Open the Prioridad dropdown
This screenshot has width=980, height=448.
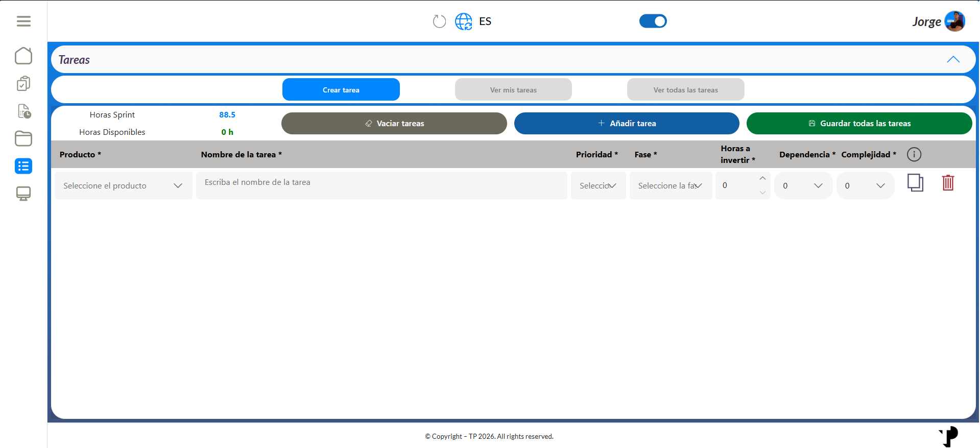pos(599,185)
